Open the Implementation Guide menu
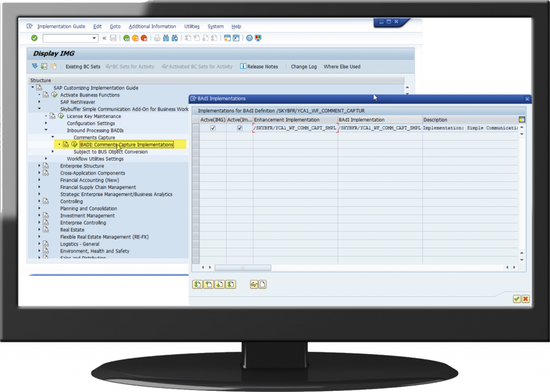The height and width of the screenshot is (392, 550). pyautogui.click(x=61, y=26)
